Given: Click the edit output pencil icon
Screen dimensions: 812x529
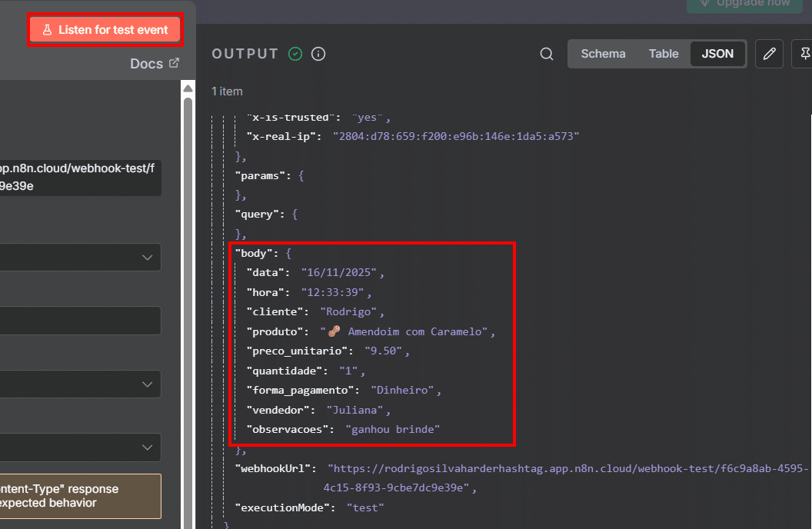Looking at the screenshot, I should click(x=769, y=54).
